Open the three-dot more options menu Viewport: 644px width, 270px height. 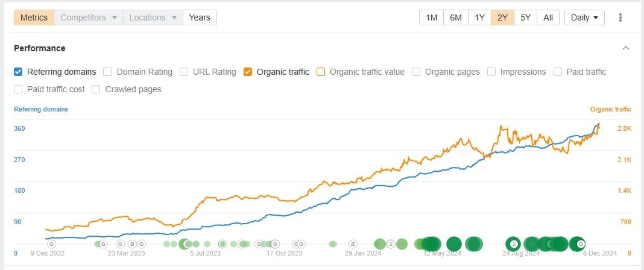620,17
